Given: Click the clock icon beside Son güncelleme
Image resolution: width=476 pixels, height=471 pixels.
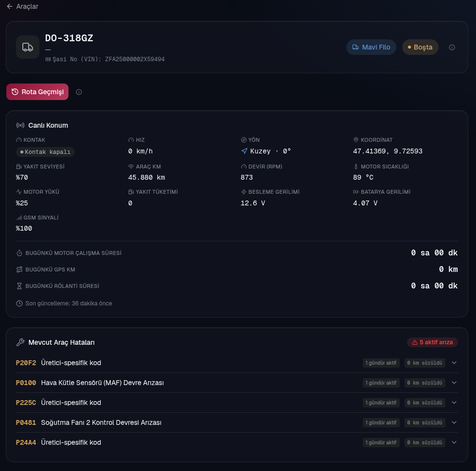Looking at the screenshot, I should click(19, 303).
